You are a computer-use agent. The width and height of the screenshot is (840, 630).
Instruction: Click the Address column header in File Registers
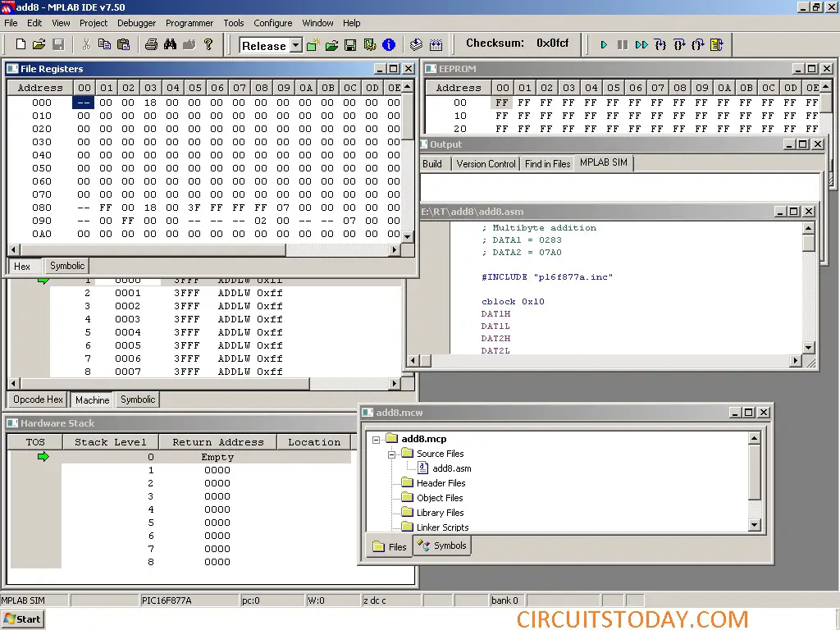40,88
